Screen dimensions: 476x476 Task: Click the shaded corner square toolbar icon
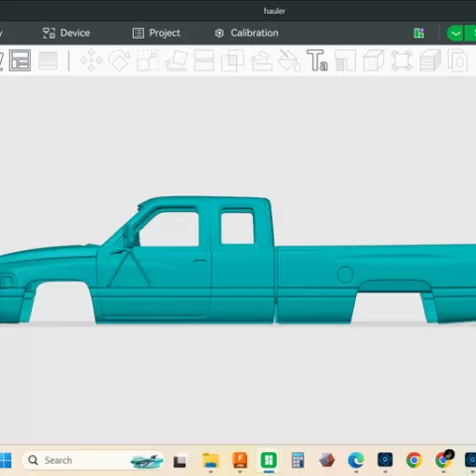[x=345, y=60]
